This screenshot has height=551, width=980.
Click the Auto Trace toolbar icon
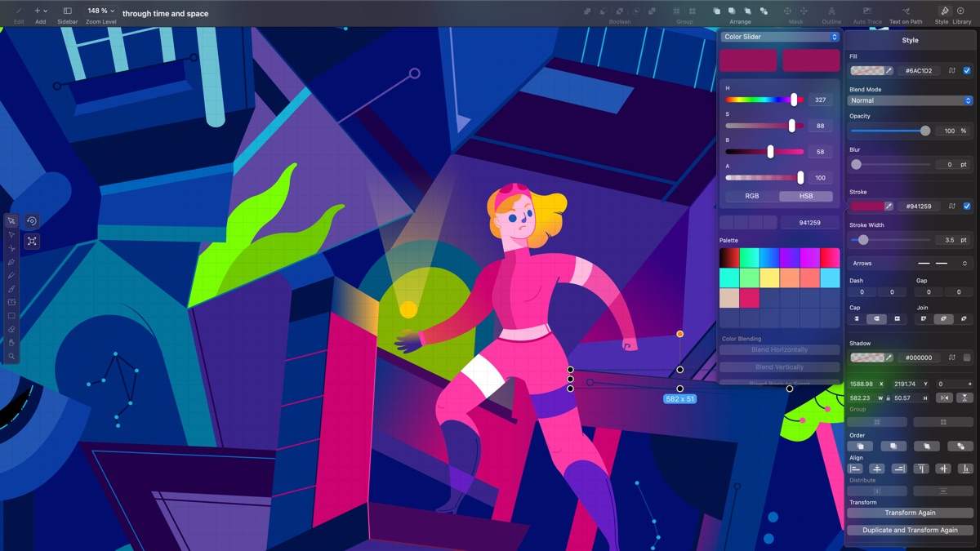[x=867, y=11]
